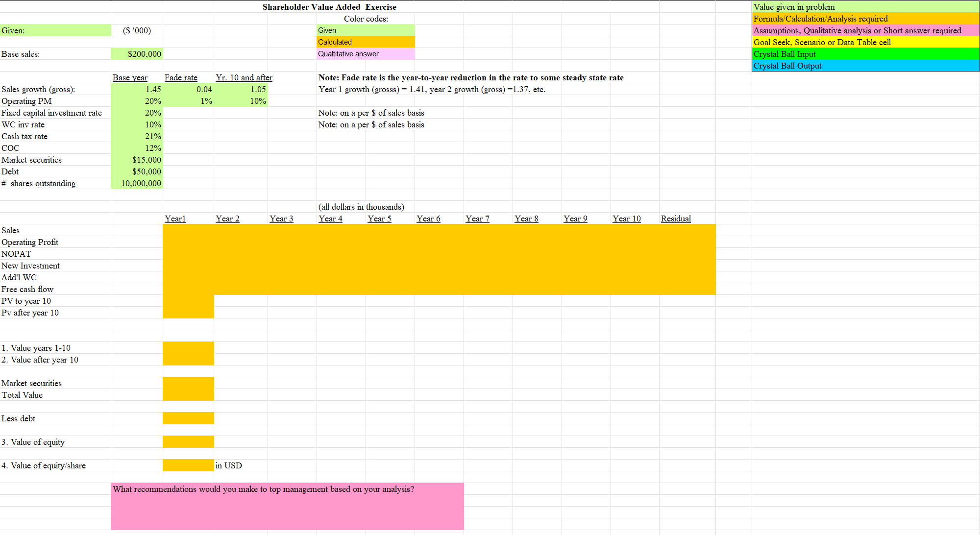Select the Value of equity/share orange cell

coord(189,465)
